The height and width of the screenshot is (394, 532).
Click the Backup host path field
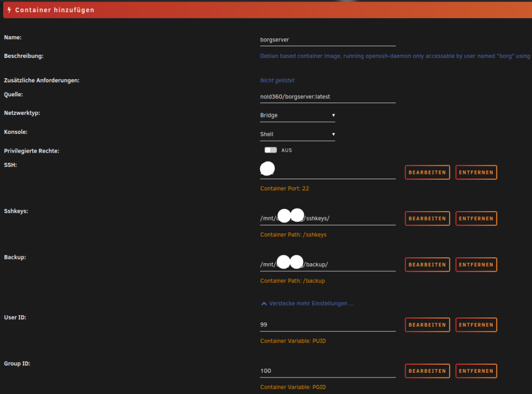point(328,264)
